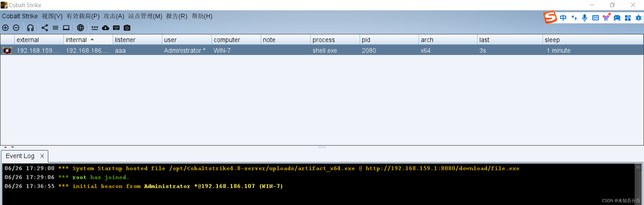Switch to target table laptop icon
644x205 pixels.
(x=66, y=28)
